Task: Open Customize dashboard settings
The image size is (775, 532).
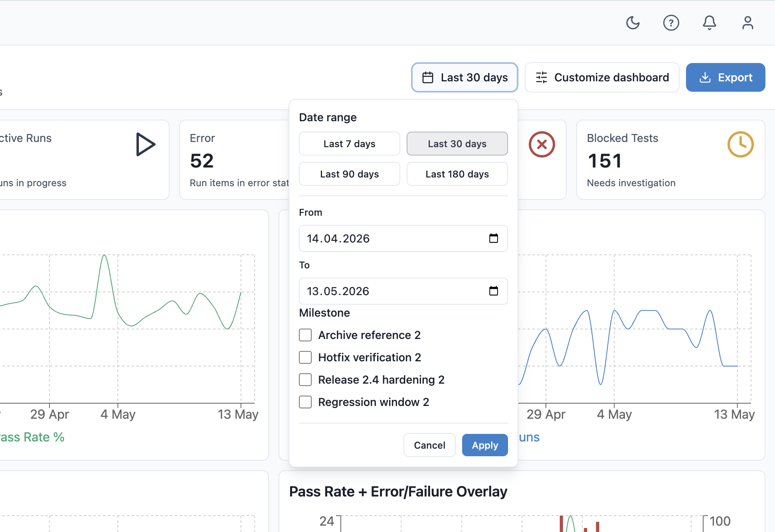Action: click(602, 77)
